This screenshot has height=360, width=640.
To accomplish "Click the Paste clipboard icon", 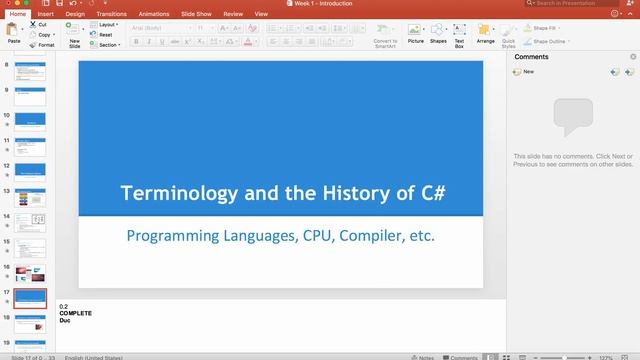I will (x=12, y=30).
